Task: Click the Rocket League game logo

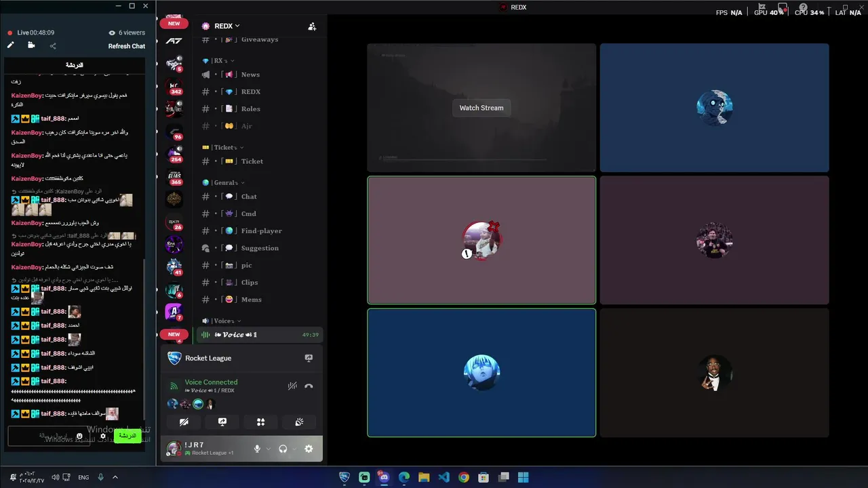Action: click(x=174, y=358)
